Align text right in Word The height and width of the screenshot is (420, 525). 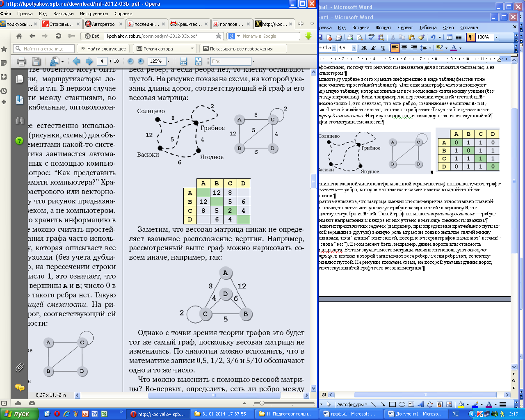click(x=414, y=48)
